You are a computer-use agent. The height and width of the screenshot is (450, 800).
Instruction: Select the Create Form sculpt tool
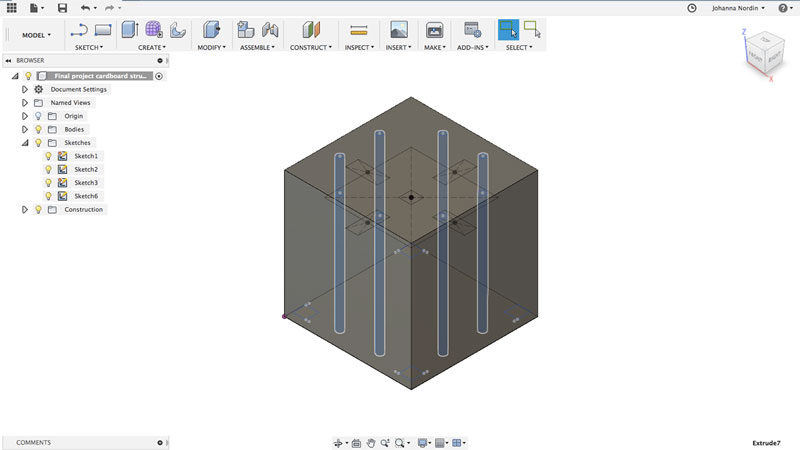point(154,30)
